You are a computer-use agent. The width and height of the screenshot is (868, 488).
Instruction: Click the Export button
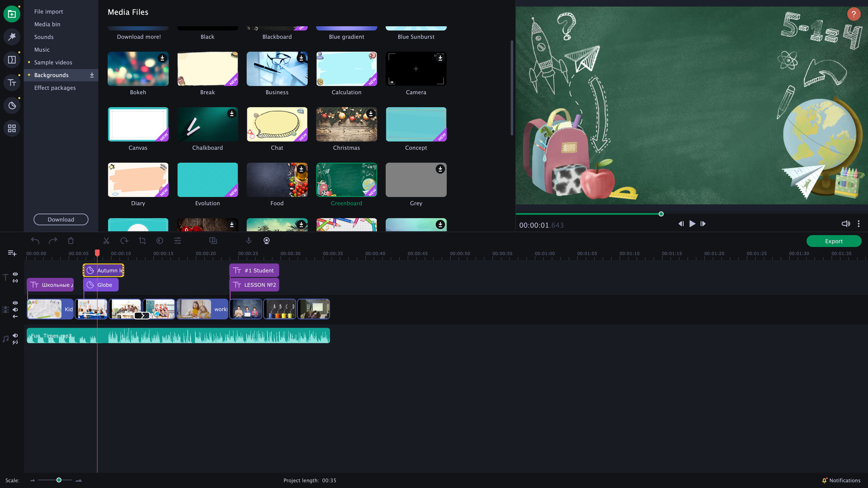[x=833, y=241]
